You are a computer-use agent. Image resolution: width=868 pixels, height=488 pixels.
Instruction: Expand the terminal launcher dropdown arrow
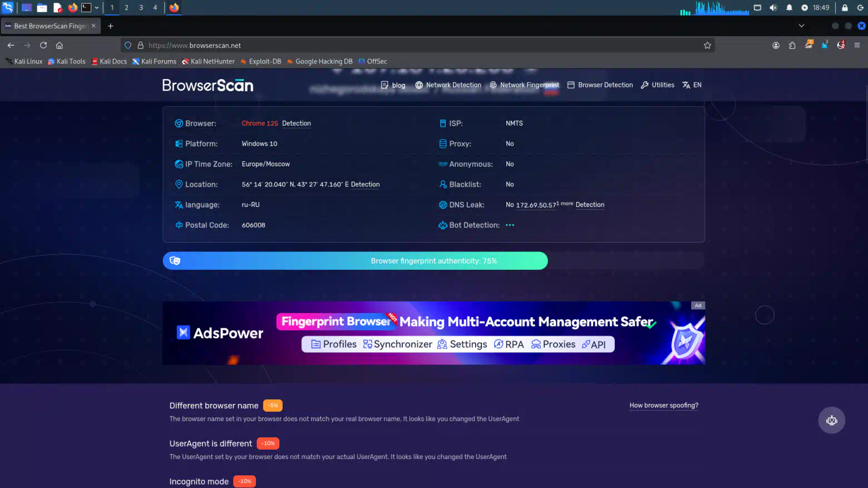[x=97, y=8]
